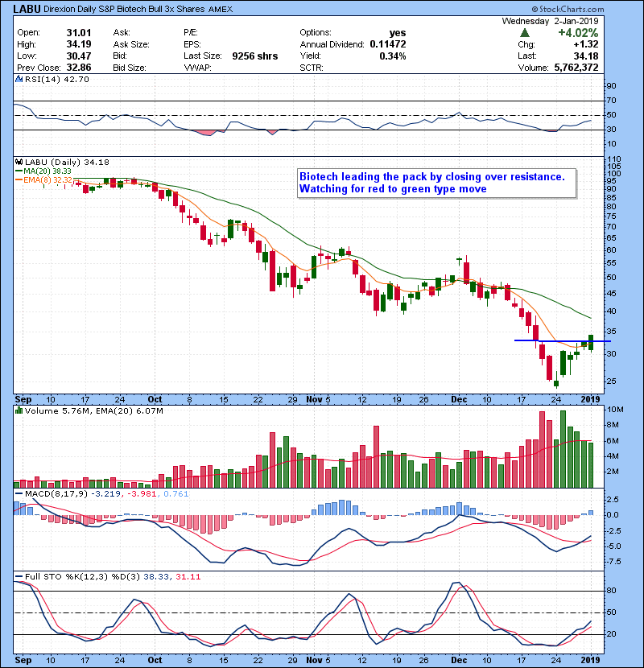Click the green up-arrow change indicator

(525, 33)
